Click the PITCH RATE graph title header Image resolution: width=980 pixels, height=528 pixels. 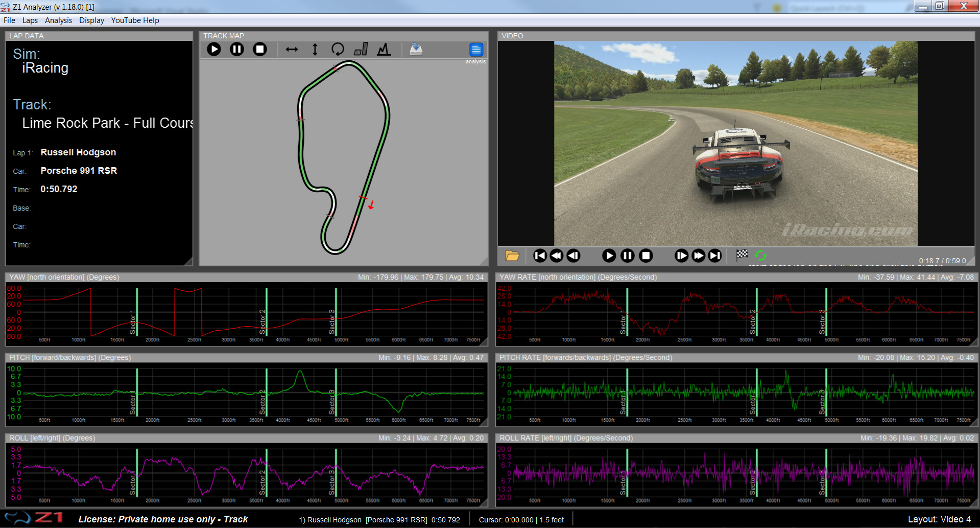coord(586,358)
